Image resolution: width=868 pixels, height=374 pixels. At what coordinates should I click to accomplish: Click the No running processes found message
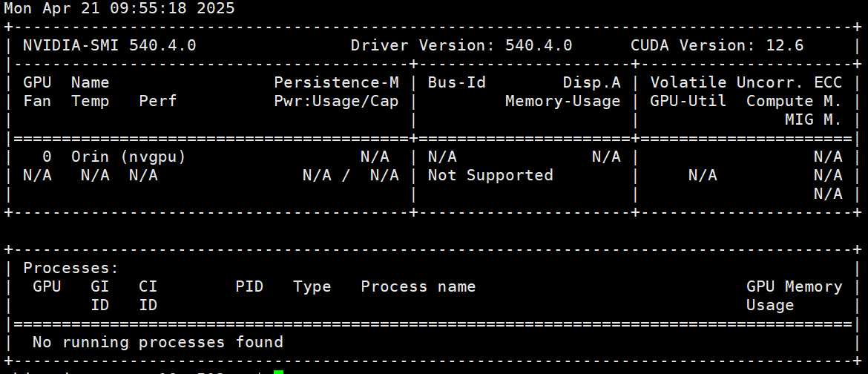click(x=157, y=342)
